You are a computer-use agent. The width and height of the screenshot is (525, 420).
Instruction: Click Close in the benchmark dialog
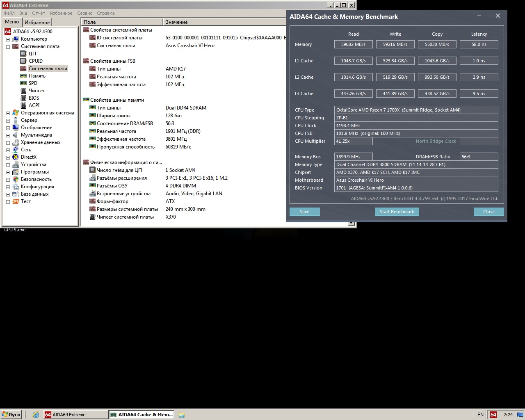click(x=488, y=212)
